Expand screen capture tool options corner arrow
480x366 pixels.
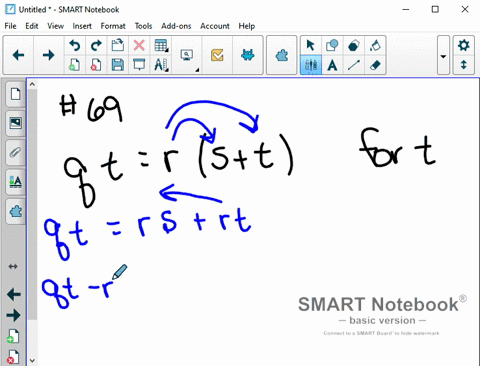click(197, 70)
